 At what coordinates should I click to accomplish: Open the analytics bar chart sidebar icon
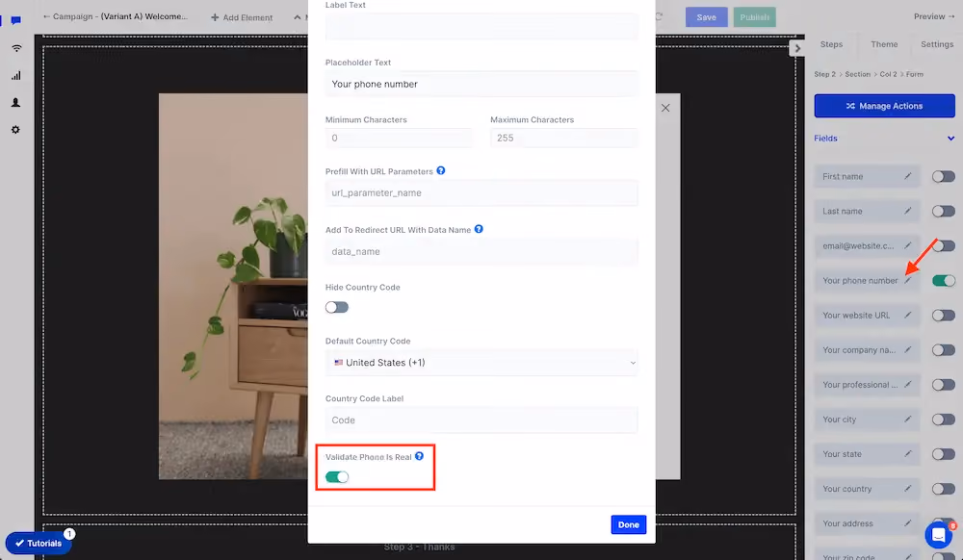(16, 75)
